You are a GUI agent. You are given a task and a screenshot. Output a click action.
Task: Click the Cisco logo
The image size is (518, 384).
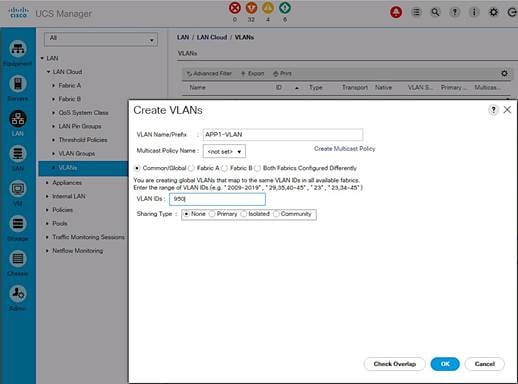(x=18, y=12)
